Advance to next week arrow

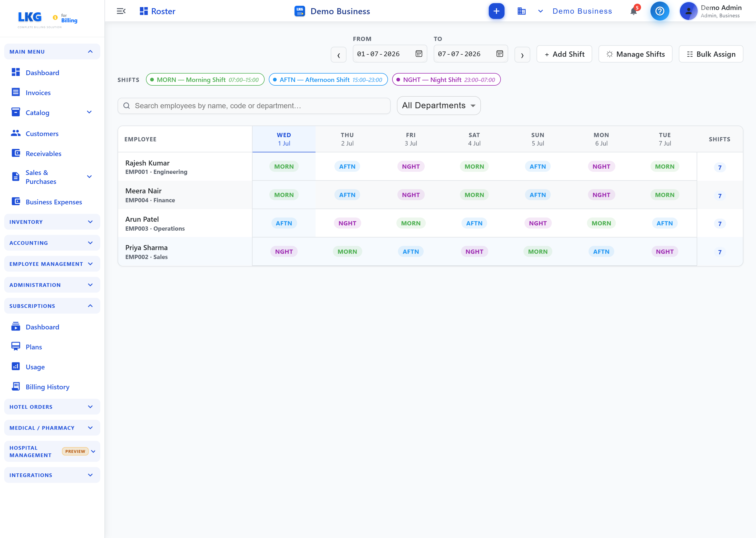[x=522, y=55]
